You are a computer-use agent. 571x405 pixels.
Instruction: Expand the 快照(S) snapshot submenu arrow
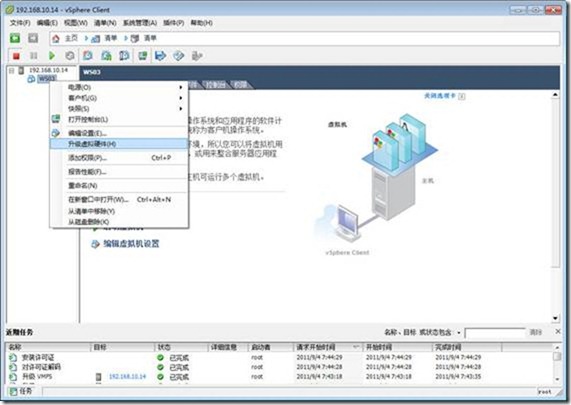point(181,109)
